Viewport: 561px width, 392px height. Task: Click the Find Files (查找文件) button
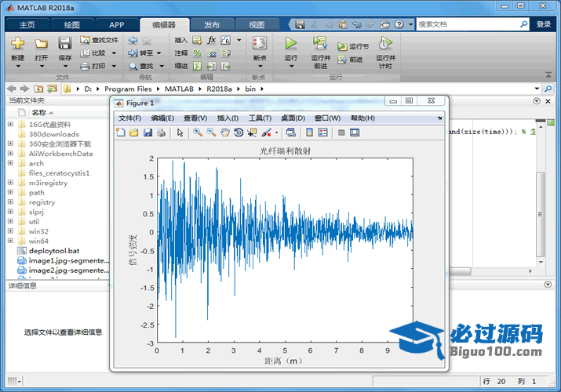click(99, 40)
